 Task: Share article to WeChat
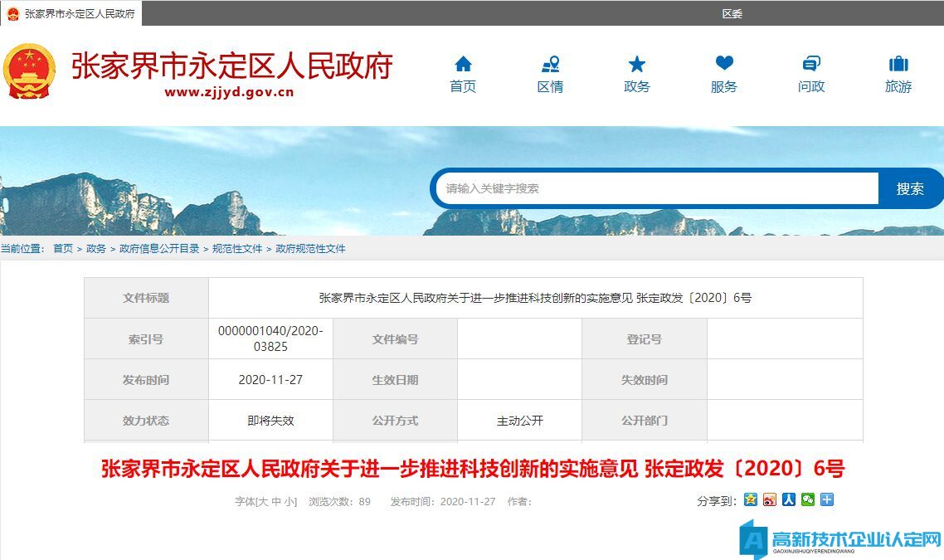tap(808, 499)
